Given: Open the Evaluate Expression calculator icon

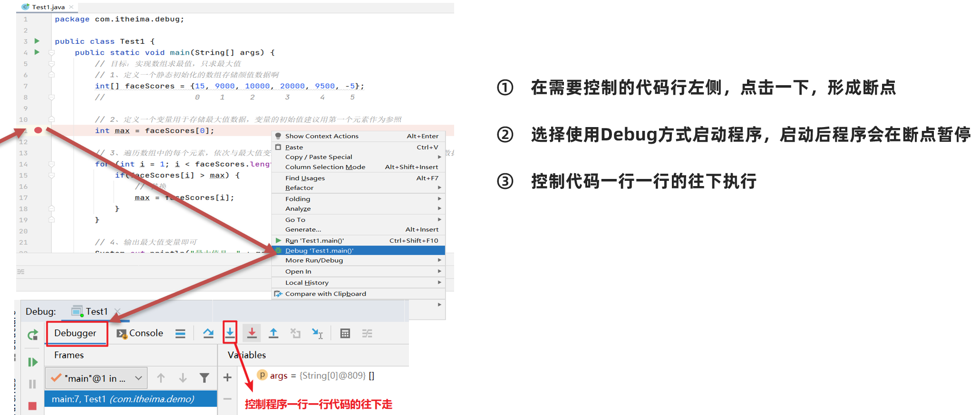Looking at the screenshot, I should (345, 333).
